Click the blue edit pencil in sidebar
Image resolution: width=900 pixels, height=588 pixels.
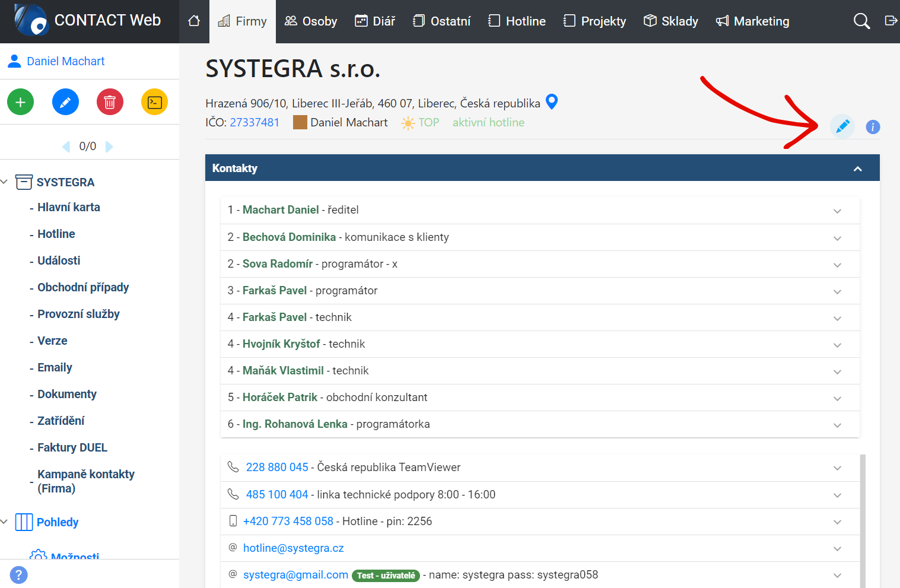pyautogui.click(x=65, y=102)
